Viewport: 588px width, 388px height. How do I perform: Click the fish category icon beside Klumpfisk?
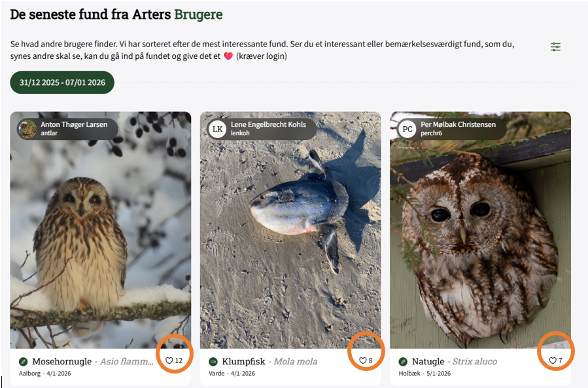coord(213,362)
